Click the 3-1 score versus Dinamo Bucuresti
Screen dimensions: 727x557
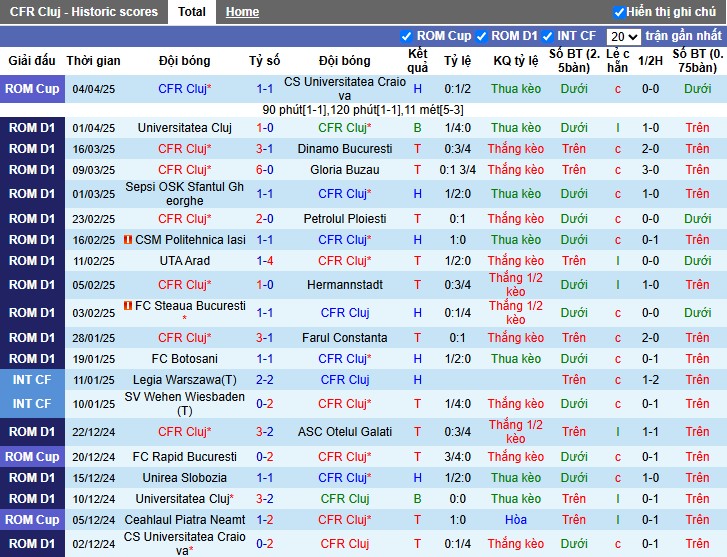(x=265, y=148)
